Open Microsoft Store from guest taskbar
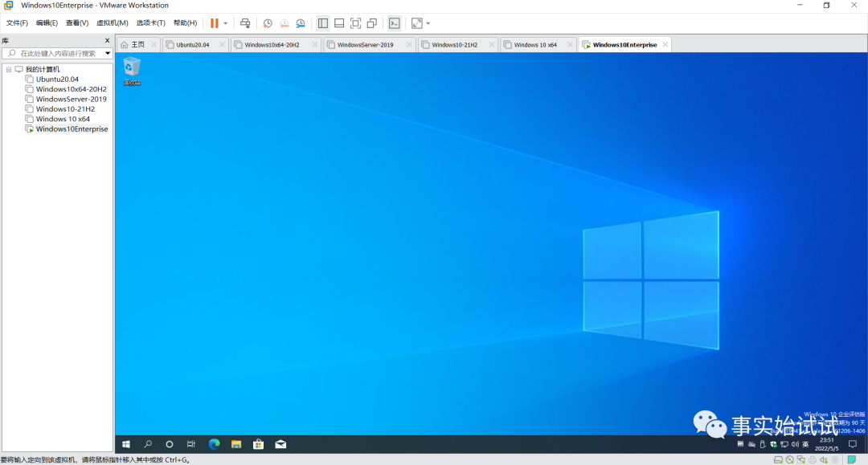This screenshot has width=868, height=465. tap(259, 444)
